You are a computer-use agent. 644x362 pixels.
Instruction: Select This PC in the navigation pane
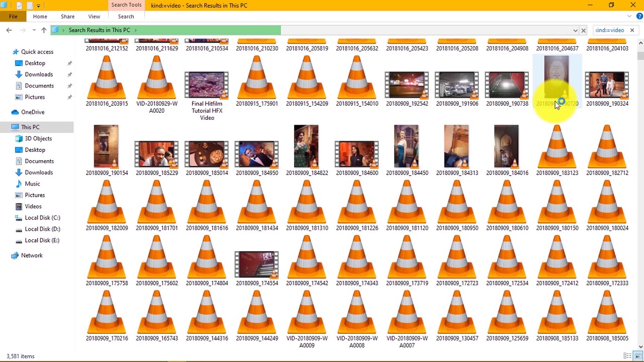click(x=30, y=127)
